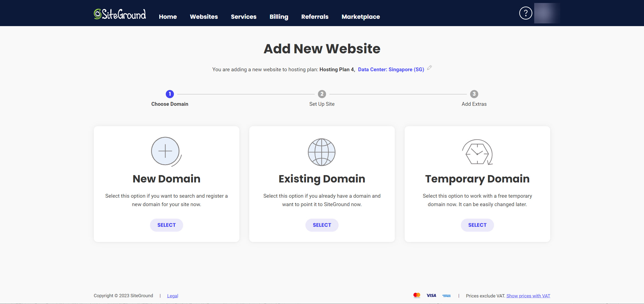Click the Existing Domain globe icon
The width and height of the screenshot is (644, 304).
(x=322, y=152)
